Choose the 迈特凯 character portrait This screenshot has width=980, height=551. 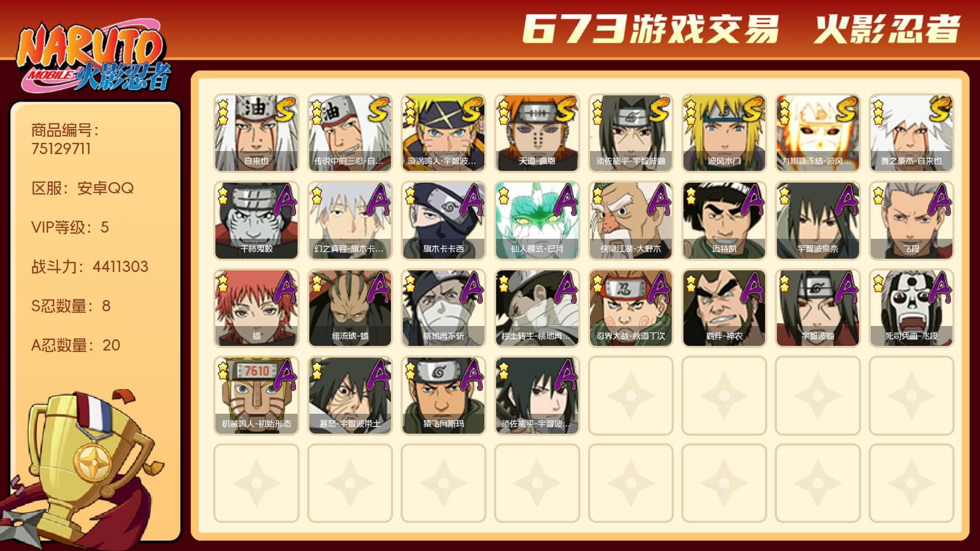coord(724,220)
